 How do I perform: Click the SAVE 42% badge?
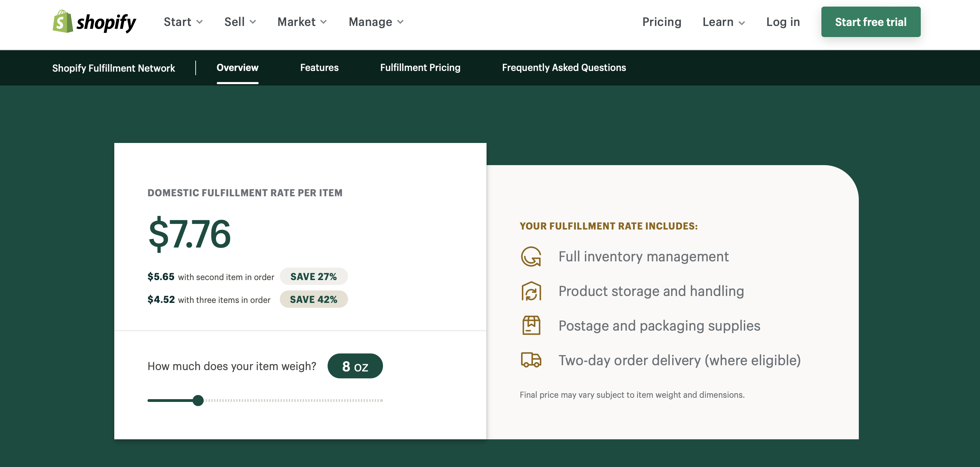313,299
